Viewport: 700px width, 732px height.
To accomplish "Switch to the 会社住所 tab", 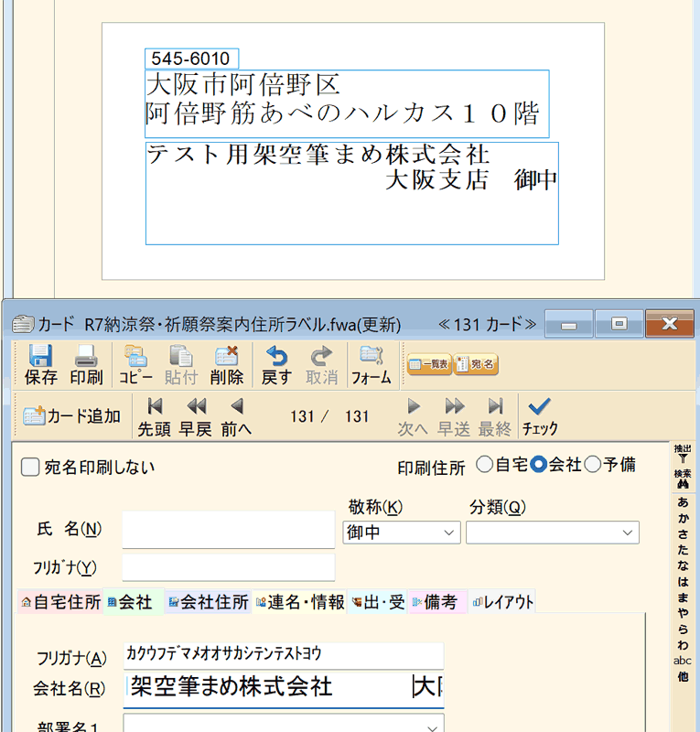I will point(209,602).
